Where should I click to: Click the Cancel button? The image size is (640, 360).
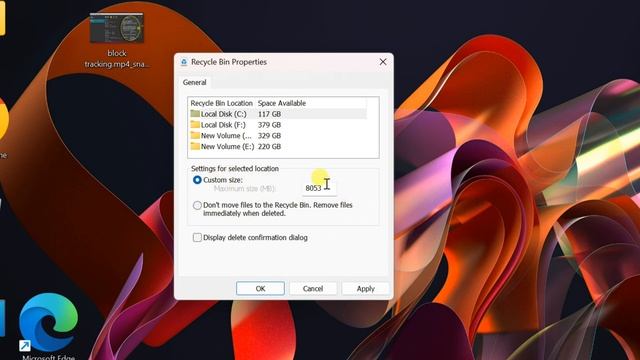click(x=313, y=289)
